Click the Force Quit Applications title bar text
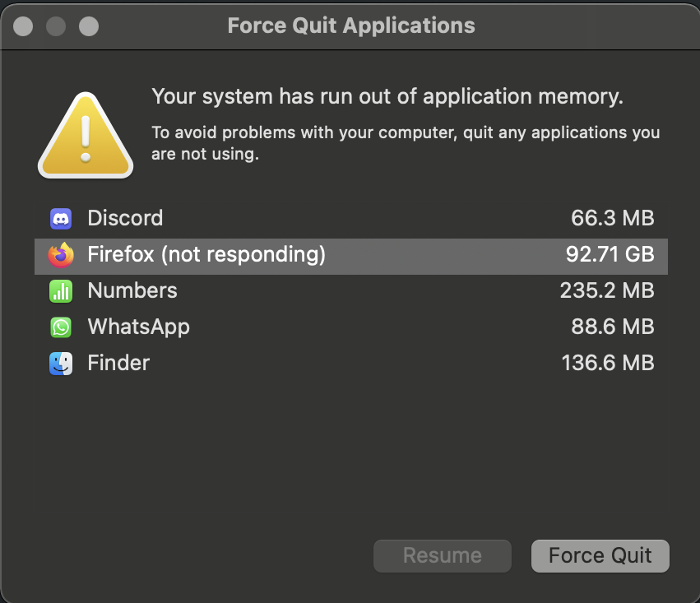 (x=351, y=26)
